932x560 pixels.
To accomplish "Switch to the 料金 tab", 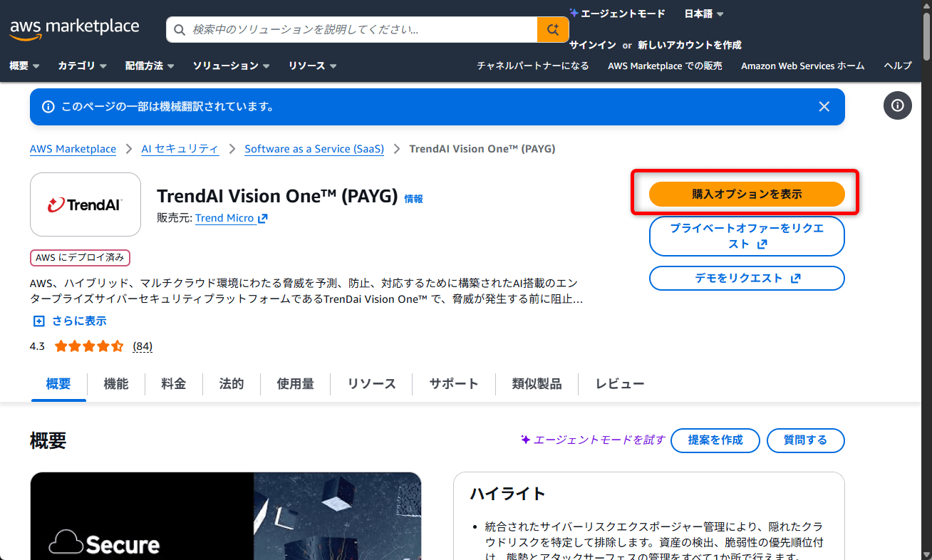I will [x=174, y=384].
